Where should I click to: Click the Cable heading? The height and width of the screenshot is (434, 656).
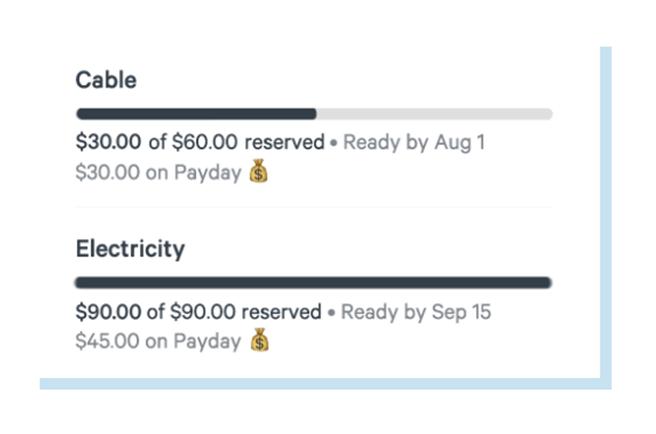click(106, 80)
